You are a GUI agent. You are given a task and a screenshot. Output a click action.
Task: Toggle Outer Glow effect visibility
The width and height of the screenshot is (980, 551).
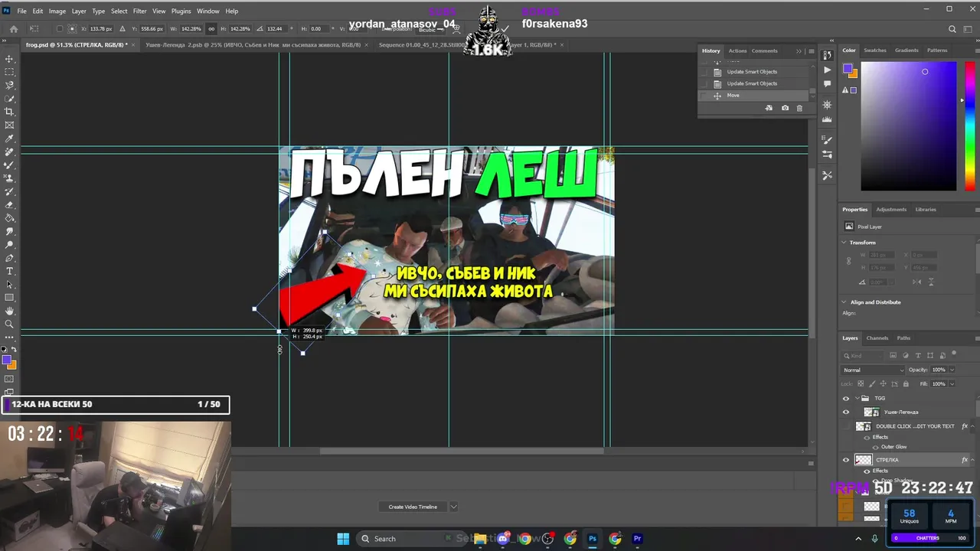coord(876,447)
